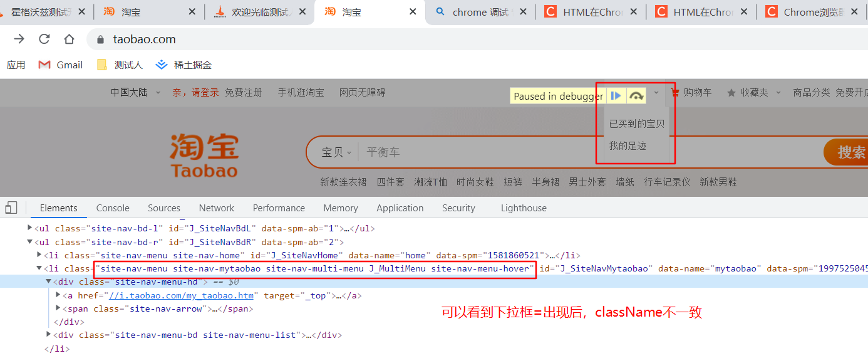Open the 稀土掘金 bookmark
Viewport: 868px width, 358px height.
coord(183,65)
